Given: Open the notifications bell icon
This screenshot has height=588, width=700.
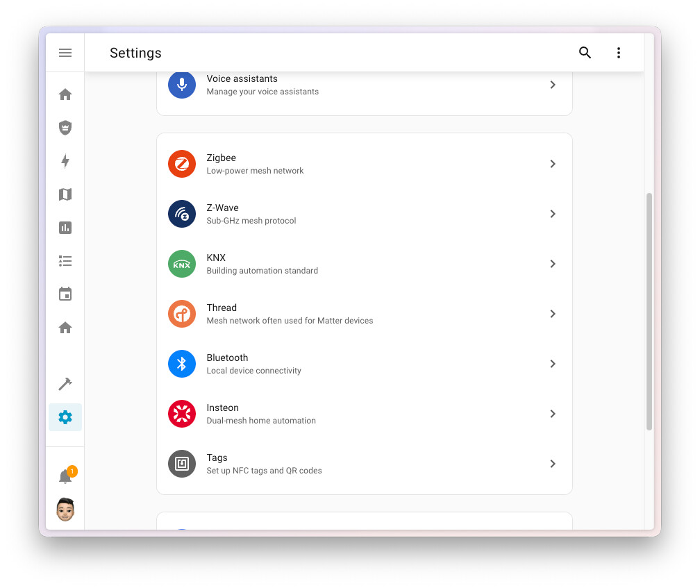Looking at the screenshot, I should click(x=65, y=476).
